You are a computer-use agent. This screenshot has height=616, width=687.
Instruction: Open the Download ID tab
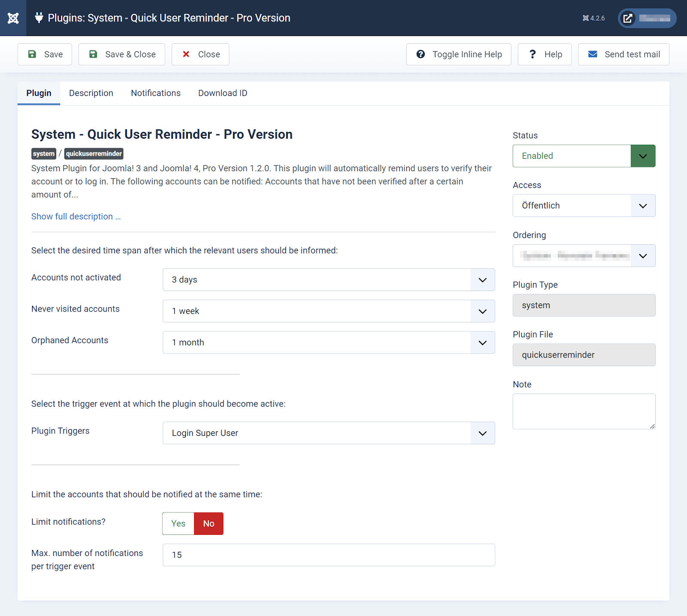[x=223, y=93]
